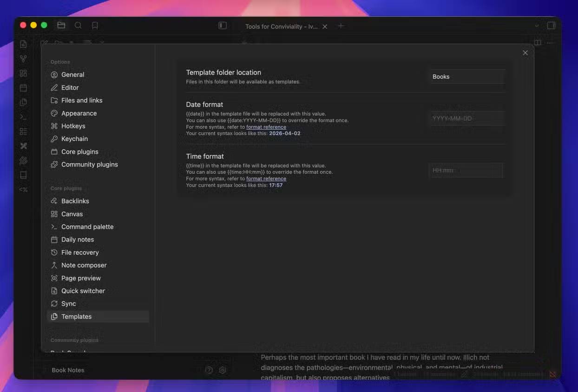Open File recovery plugin settings
This screenshot has height=392, width=578.
[x=98, y=253]
